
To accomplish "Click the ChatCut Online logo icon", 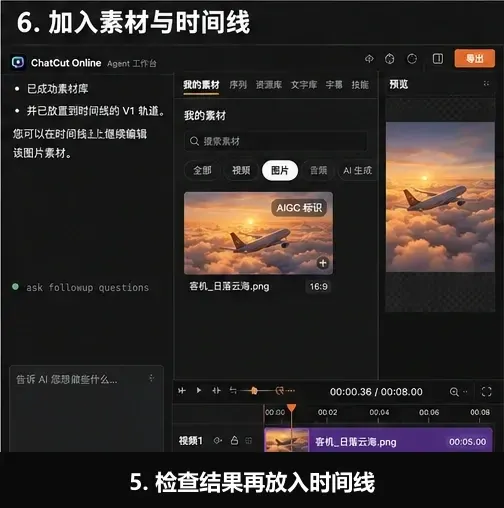I will tap(18, 62).
